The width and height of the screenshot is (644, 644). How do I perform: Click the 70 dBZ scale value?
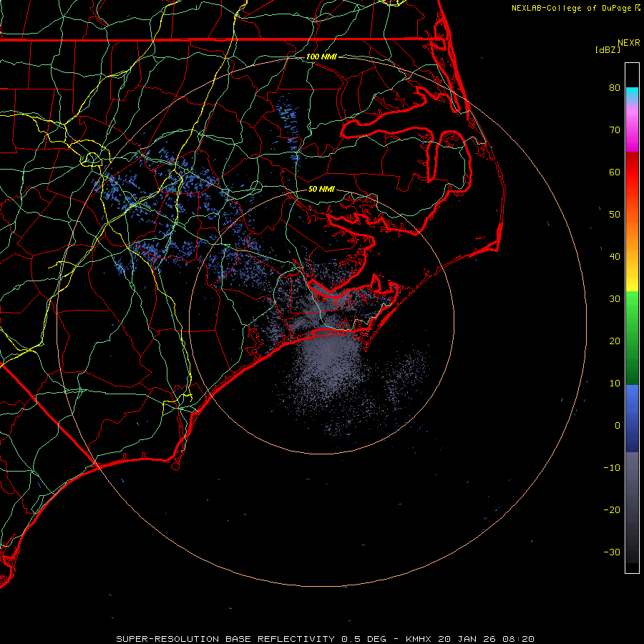pos(615,130)
